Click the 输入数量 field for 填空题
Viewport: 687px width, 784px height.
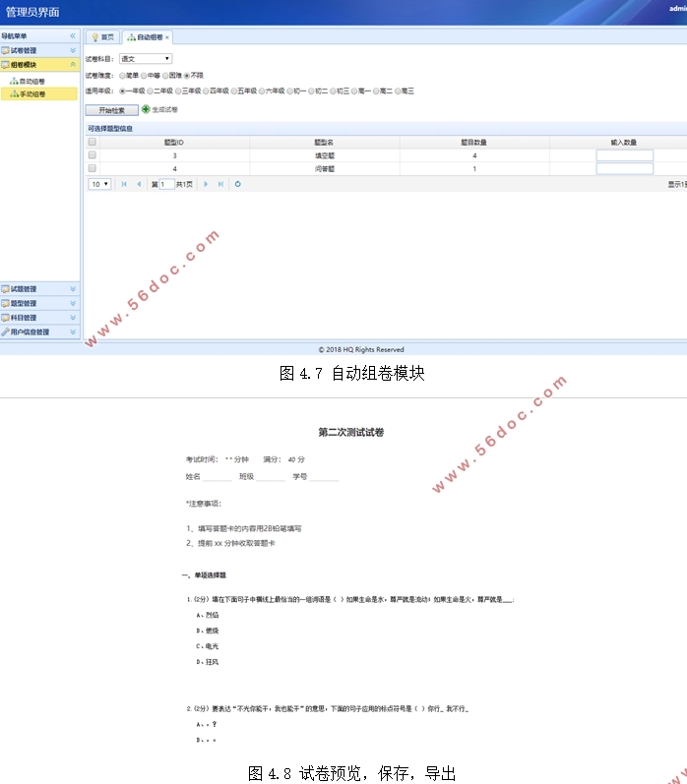tap(624, 155)
